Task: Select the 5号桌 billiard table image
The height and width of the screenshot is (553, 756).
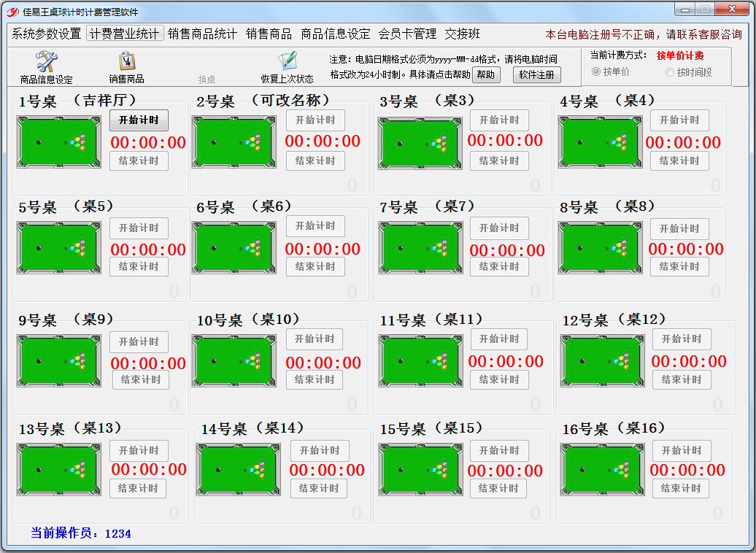Action: pyautogui.click(x=59, y=248)
